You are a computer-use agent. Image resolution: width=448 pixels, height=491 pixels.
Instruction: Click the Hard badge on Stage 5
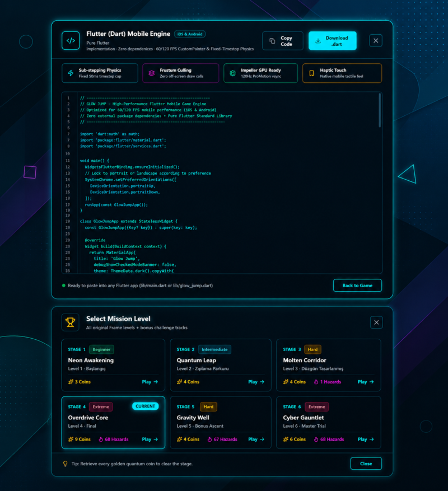coord(208,407)
